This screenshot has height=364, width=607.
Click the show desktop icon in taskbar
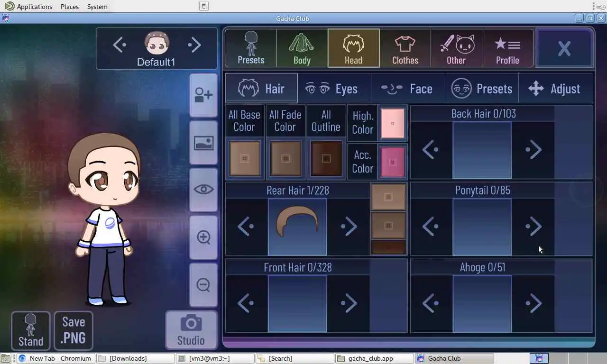(x=5, y=358)
